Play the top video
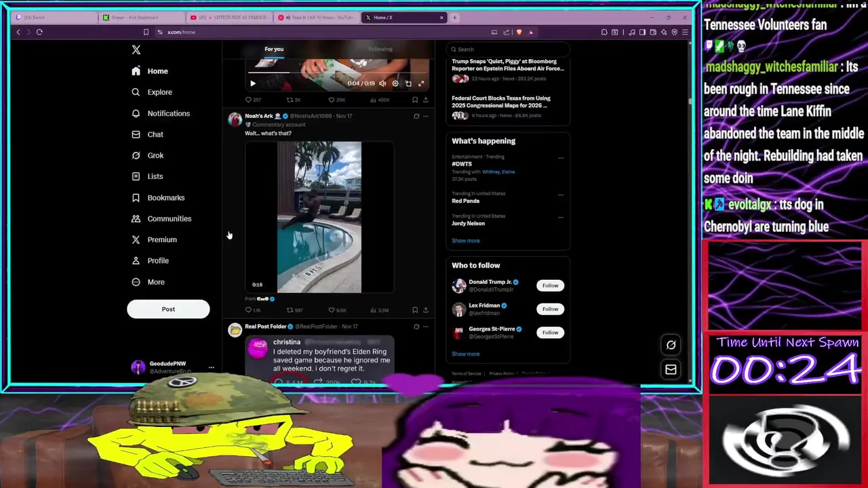The image size is (868, 488). point(253,83)
